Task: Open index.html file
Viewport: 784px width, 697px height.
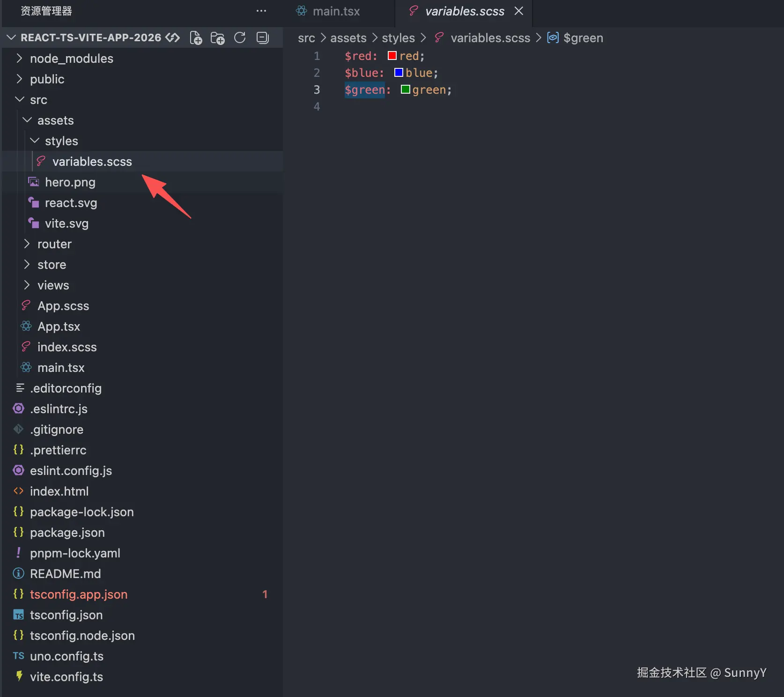Action: tap(142, 491)
